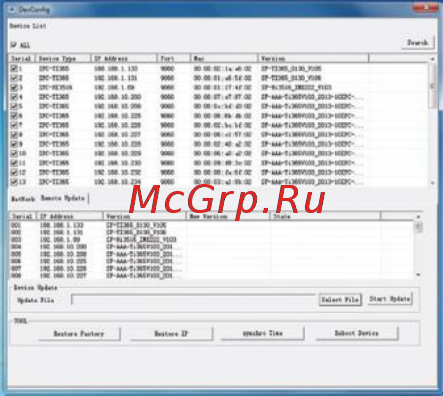
Task: Click update list scrollbar up arrow
Action: (418, 217)
